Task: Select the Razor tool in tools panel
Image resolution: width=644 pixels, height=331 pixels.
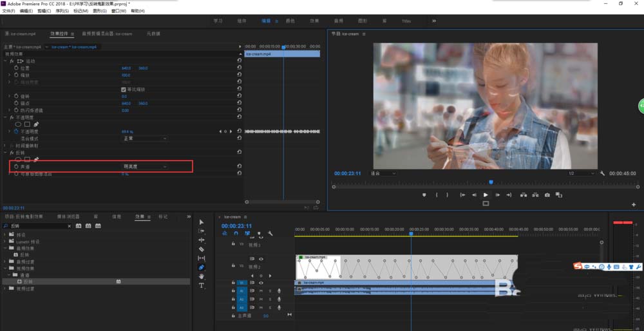Action: click(202, 249)
